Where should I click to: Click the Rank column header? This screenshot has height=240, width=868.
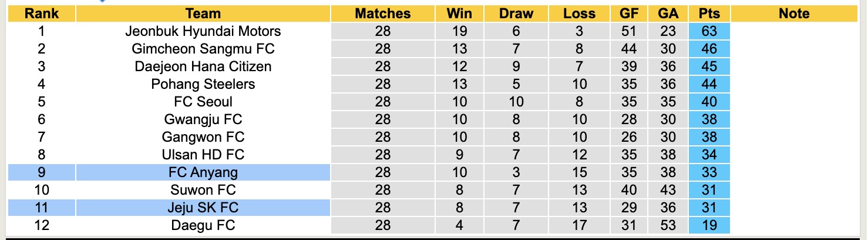pyautogui.click(x=42, y=14)
